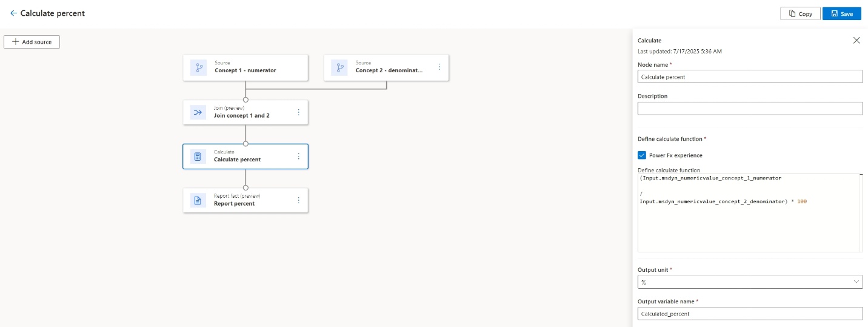Select the Concept 1 - numerator source icon

[x=198, y=67]
